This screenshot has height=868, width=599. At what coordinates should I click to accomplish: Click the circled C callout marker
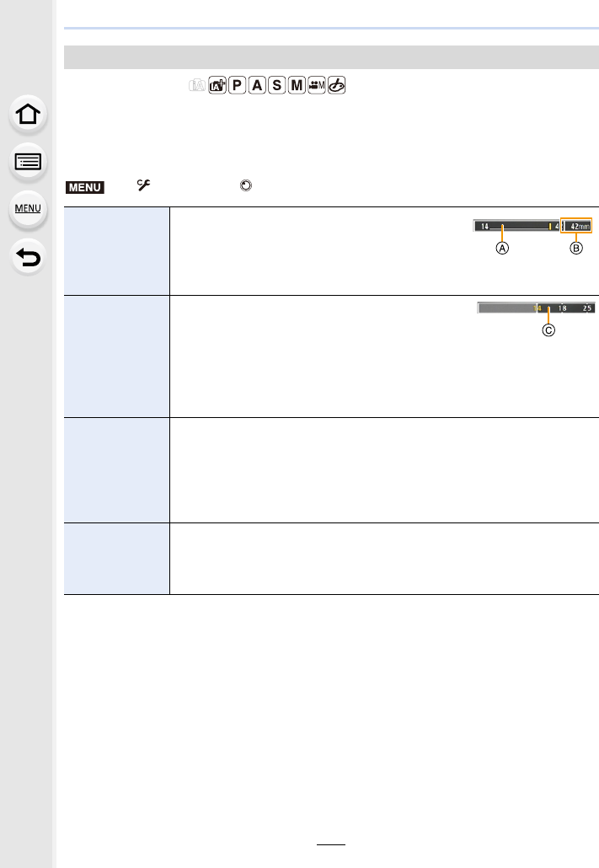[x=548, y=330]
